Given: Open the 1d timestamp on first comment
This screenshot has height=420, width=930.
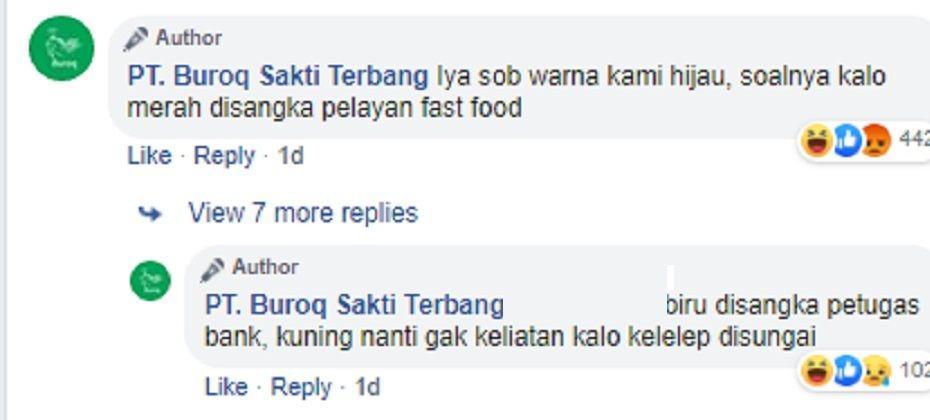Looking at the screenshot, I should coord(291,156).
